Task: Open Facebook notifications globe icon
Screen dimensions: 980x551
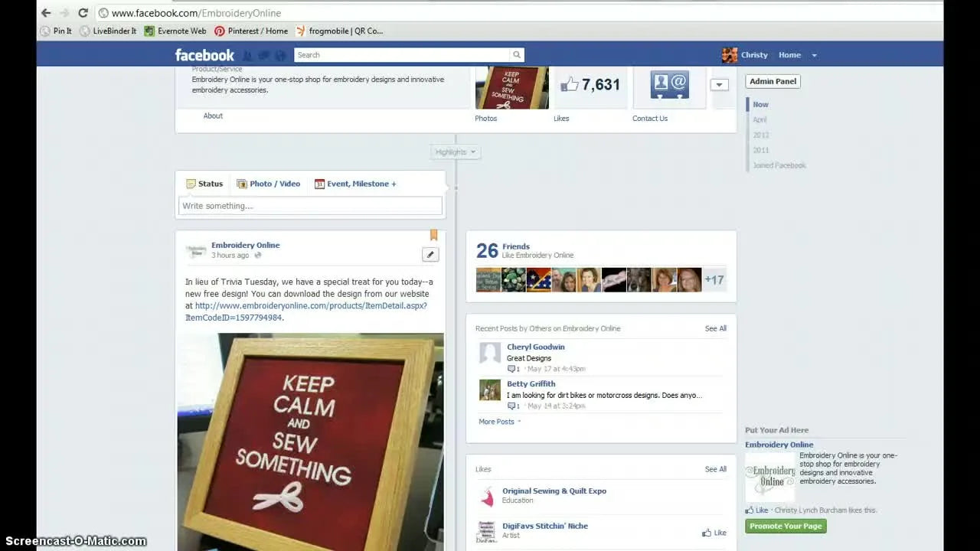Action: click(279, 55)
